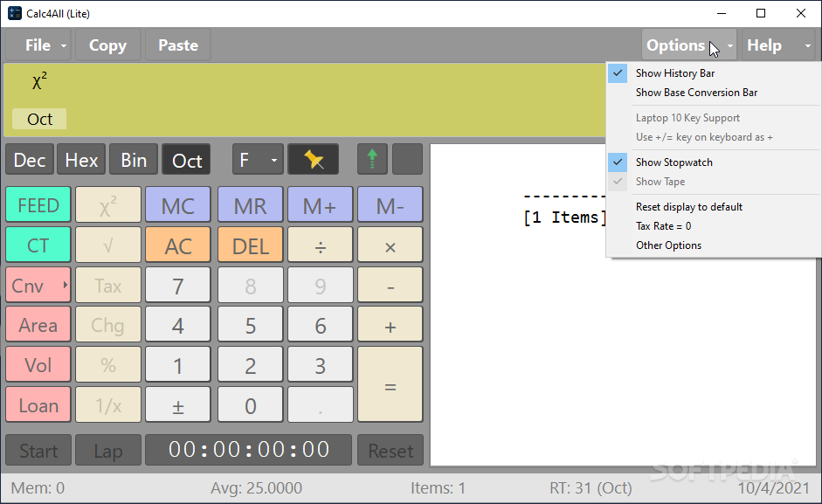The width and height of the screenshot is (822, 504).
Task: Click Paste in the toolbar
Action: coord(178,45)
